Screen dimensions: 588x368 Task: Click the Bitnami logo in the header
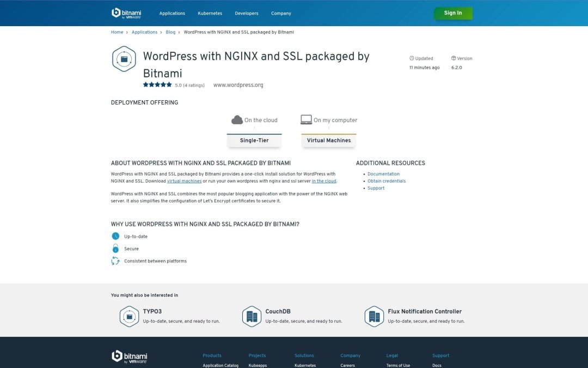(x=126, y=13)
